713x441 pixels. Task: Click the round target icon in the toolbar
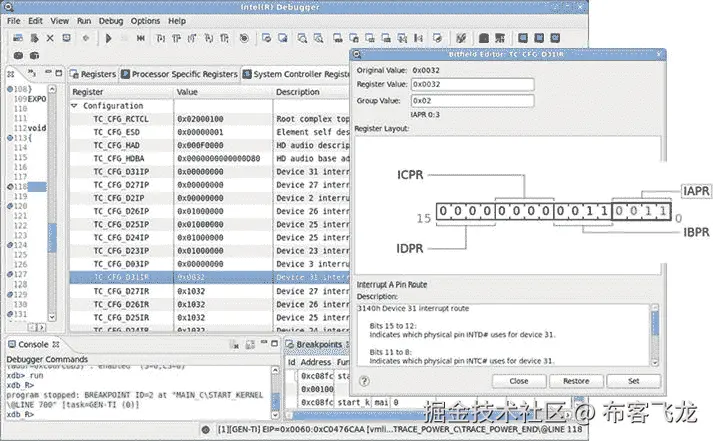(x=244, y=39)
